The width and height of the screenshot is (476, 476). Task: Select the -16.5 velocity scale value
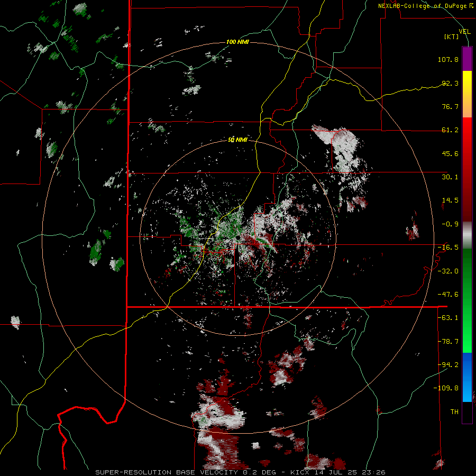tap(448, 248)
